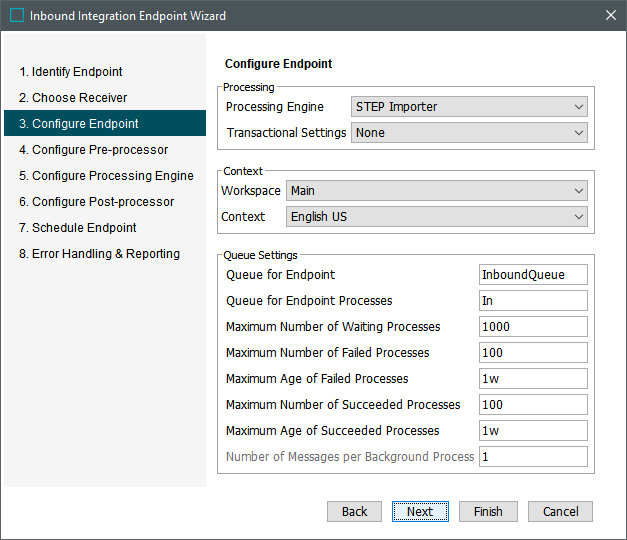Open the Workspace dropdown

tap(436, 191)
